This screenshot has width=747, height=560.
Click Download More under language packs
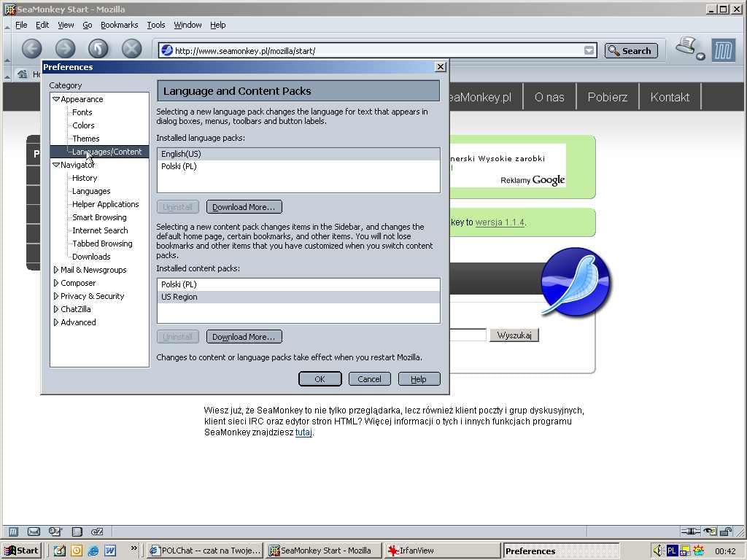tap(244, 207)
